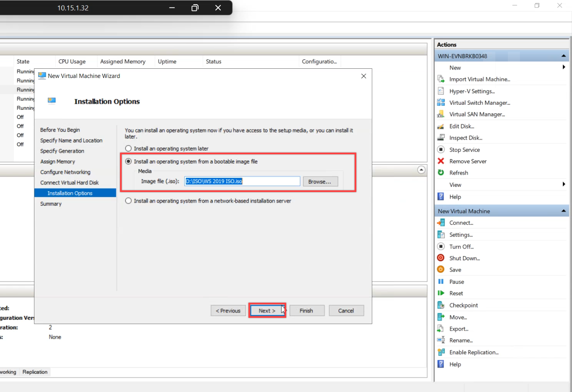The height and width of the screenshot is (392, 572).
Task: Go to Configure Networking step
Action: 65,172
